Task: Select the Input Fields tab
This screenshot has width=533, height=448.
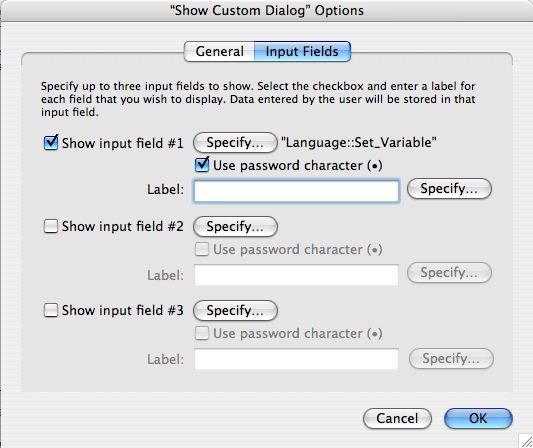Action: click(302, 52)
